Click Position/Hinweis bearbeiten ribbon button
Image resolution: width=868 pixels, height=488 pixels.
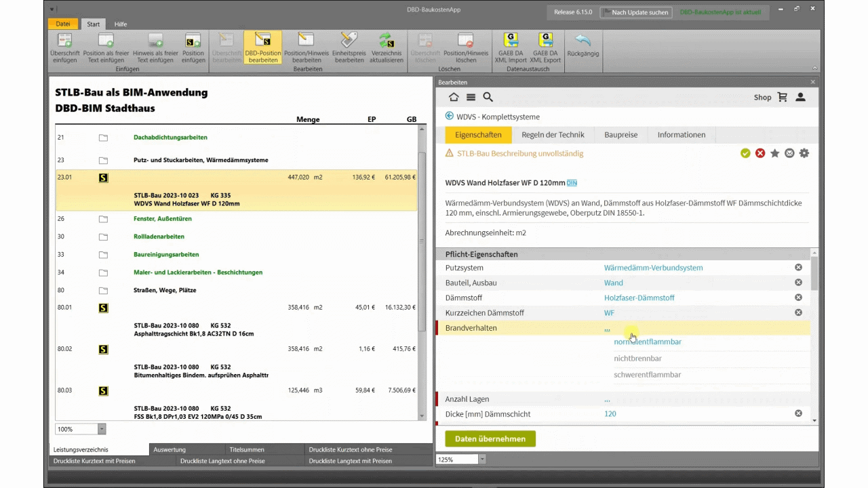coord(307,47)
